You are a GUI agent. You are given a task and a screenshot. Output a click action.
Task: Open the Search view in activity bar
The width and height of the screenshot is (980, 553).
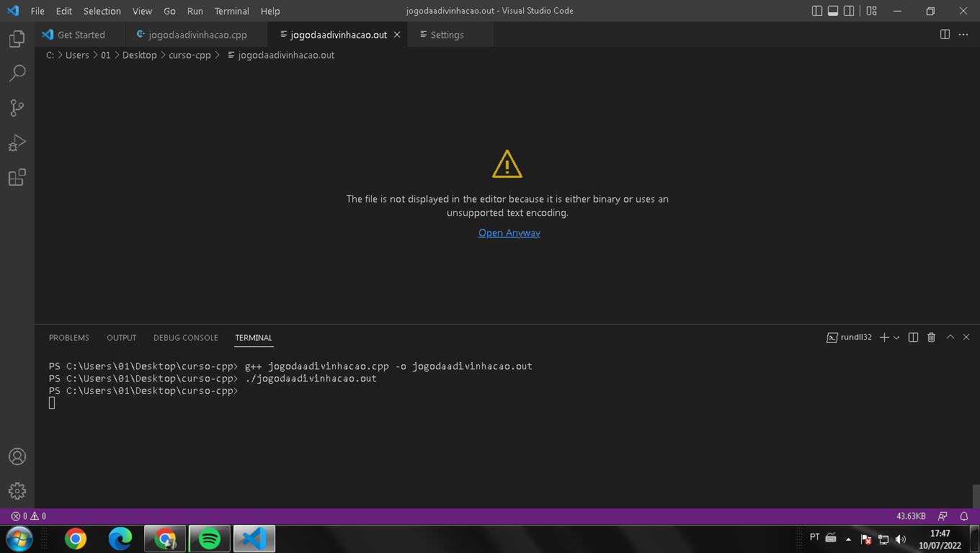[x=17, y=73]
